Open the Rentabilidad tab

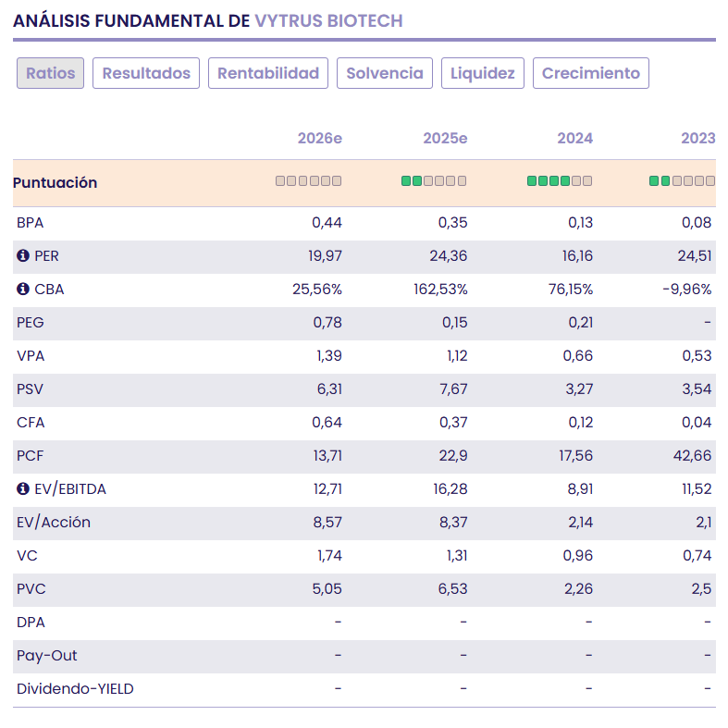[268, 73]
